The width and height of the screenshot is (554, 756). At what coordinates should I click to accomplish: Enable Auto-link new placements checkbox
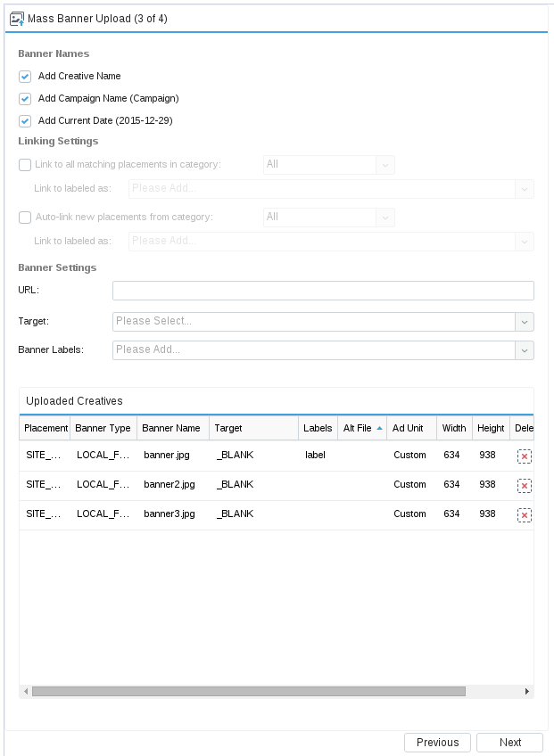pos(25,218)
